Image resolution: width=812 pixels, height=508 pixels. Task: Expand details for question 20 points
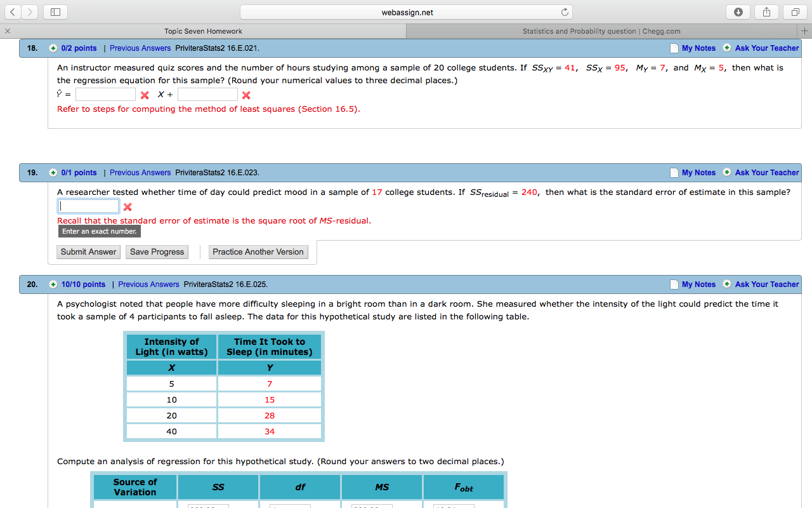click(53, 284)
